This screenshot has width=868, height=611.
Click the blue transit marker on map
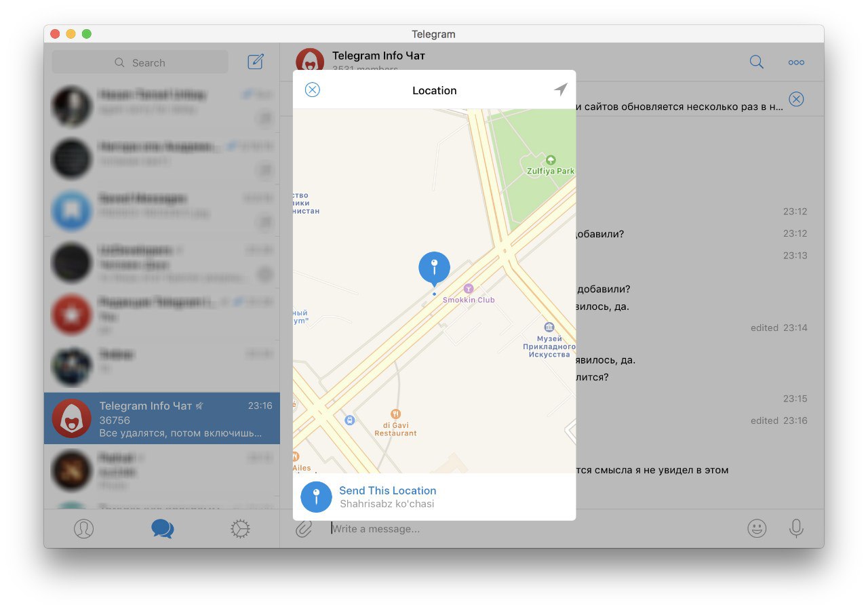349,420
